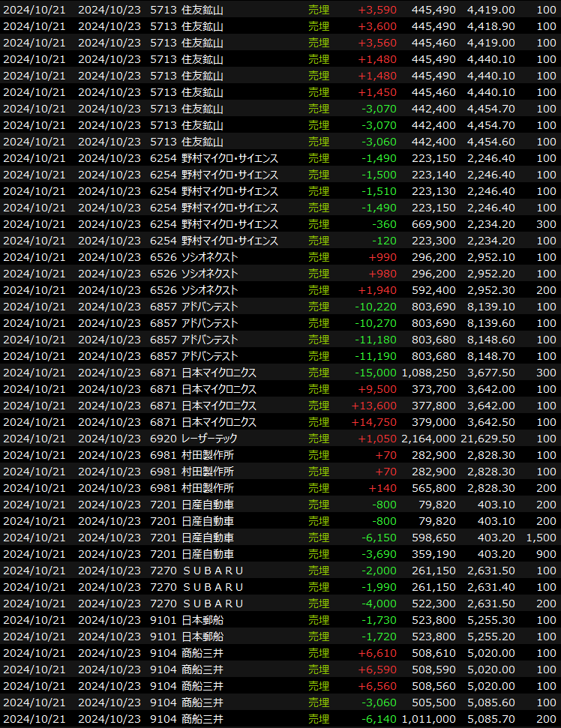Click stock code 6920

tap(163, 439)
